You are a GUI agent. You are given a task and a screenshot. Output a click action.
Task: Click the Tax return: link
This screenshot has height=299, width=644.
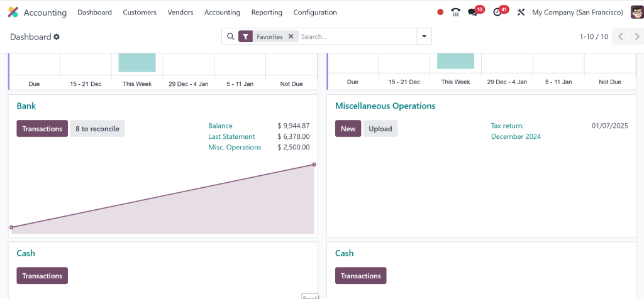pos(508,126)
